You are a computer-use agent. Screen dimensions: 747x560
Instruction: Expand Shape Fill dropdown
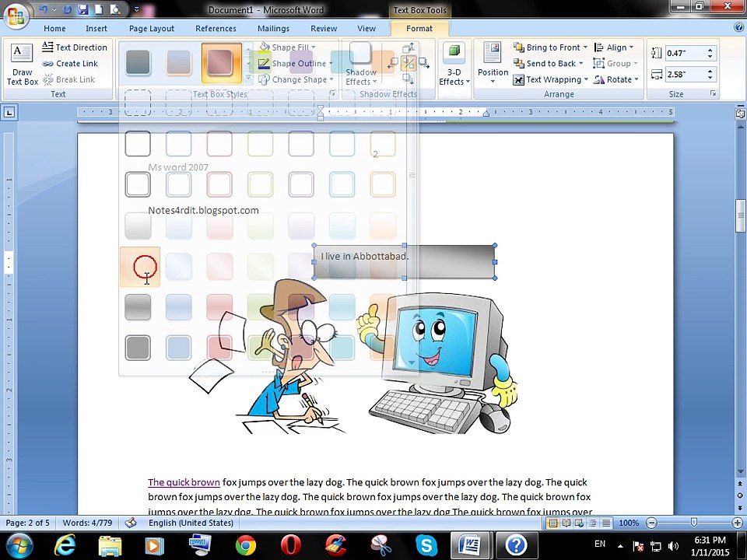tap(314, 47)
